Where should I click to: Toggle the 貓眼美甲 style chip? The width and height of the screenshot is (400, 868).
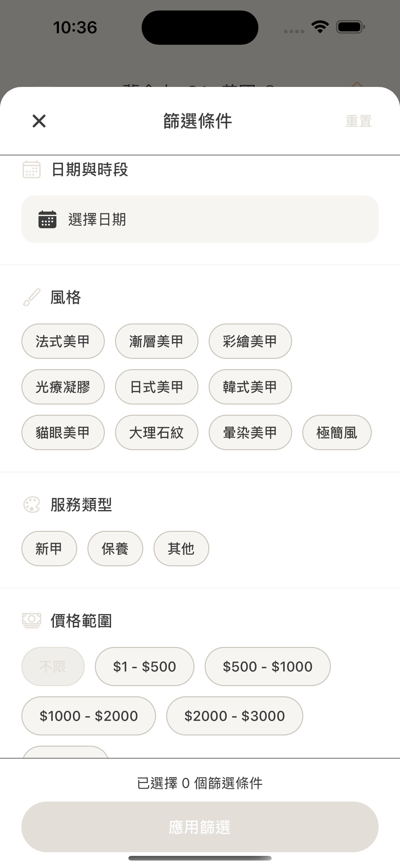tap(63, 432)
